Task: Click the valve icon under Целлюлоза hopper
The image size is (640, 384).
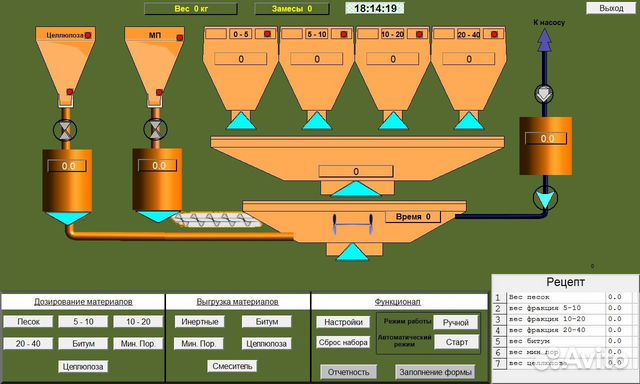Action: [65, 130]
